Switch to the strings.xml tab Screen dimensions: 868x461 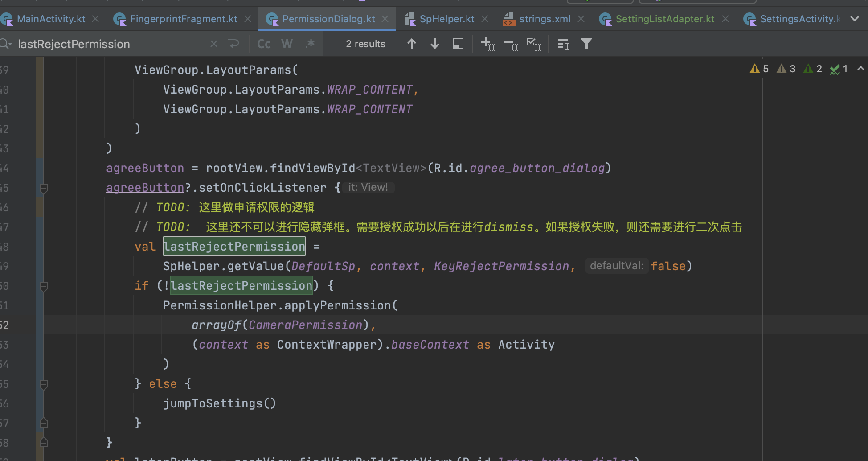(537, 19)
